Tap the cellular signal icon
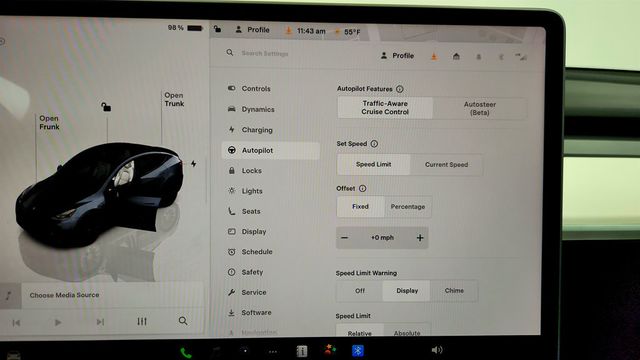This screenshot has width=640, height=360. [x=521, y=57]
